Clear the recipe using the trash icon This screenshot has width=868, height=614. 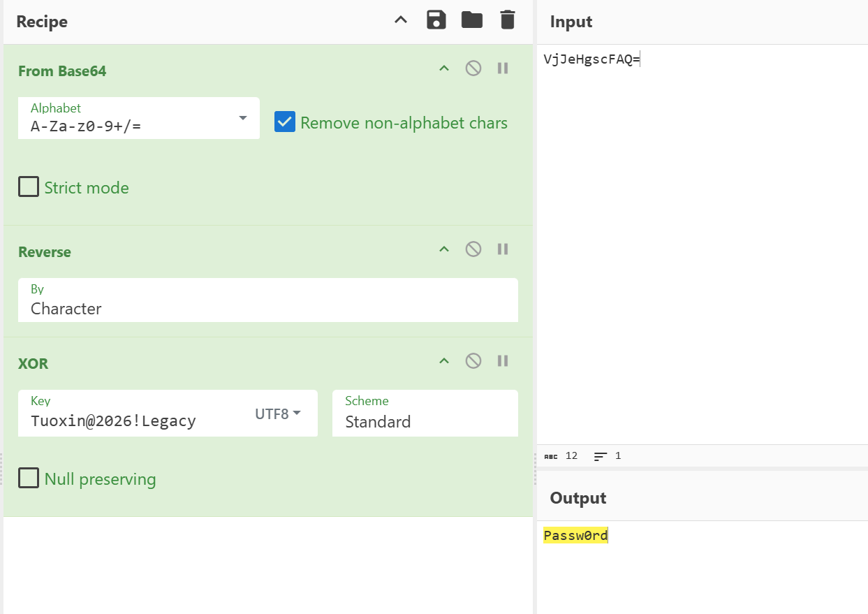point(508,20)
